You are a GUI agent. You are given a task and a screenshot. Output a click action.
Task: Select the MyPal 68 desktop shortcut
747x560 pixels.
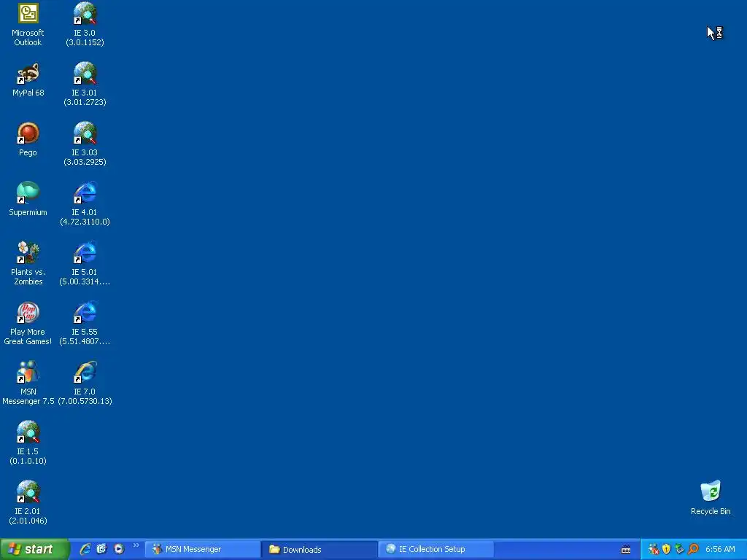tap(28, 79)
